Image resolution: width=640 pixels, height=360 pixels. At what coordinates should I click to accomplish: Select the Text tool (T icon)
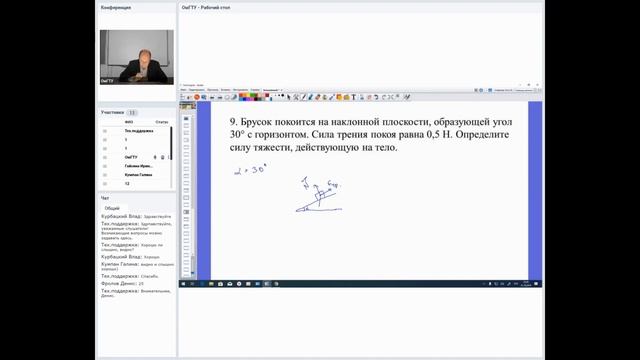coord(353,97)
